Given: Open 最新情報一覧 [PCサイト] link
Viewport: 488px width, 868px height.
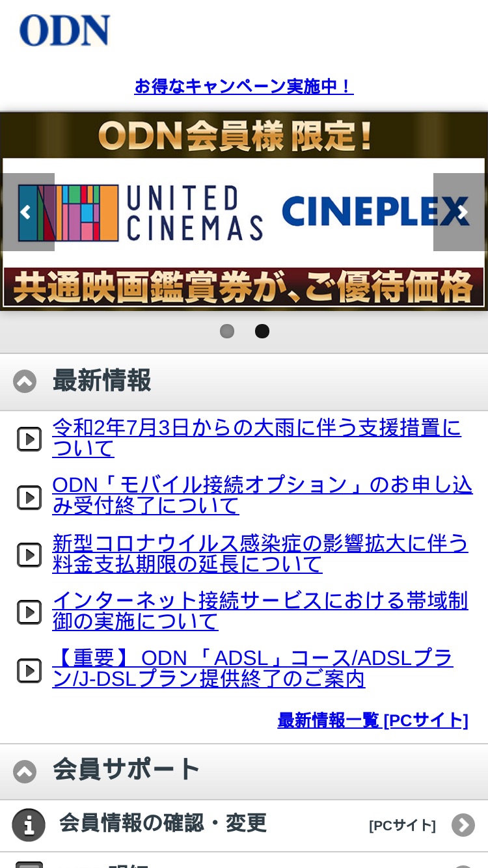Looking at the screenshot, I should [373, 720].
